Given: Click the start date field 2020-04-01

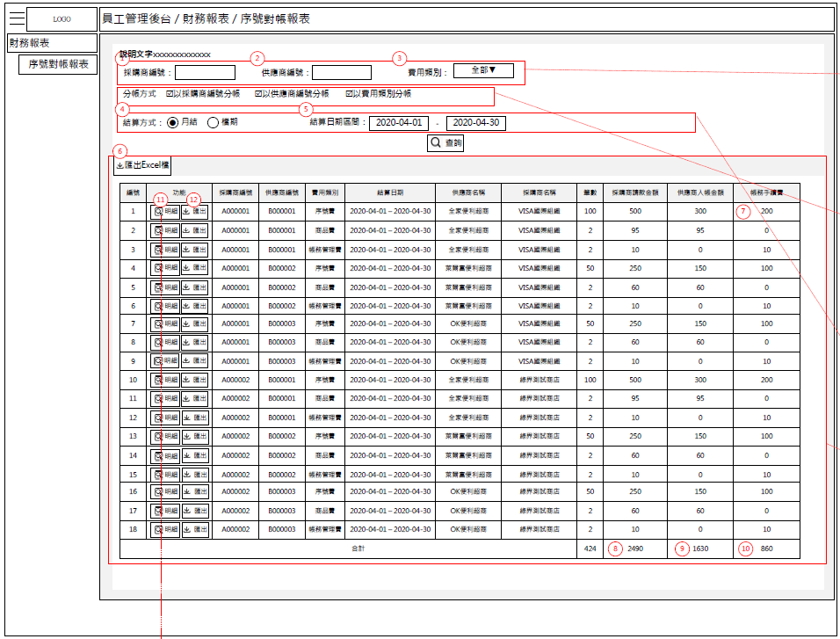Looking at the screenshot, I should tap(399, 123).
